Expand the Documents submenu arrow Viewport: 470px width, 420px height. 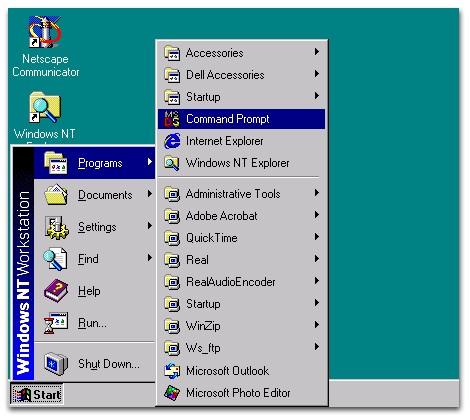(x=150, y=194)
